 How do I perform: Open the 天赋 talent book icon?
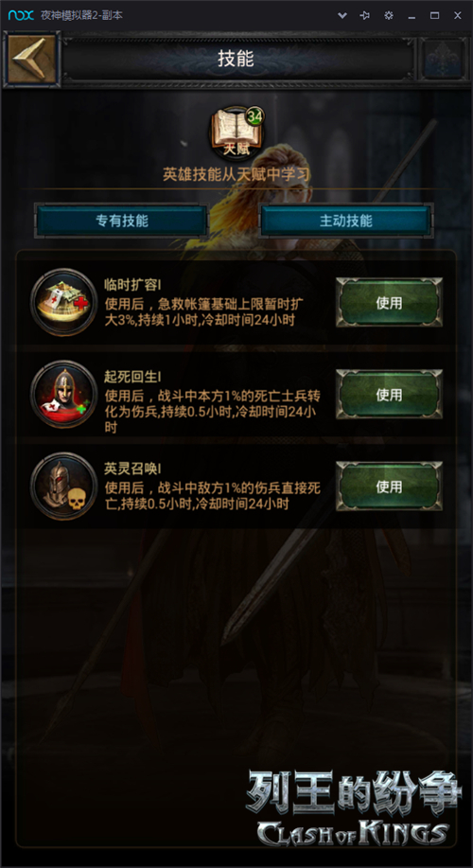tap(236, 133)
